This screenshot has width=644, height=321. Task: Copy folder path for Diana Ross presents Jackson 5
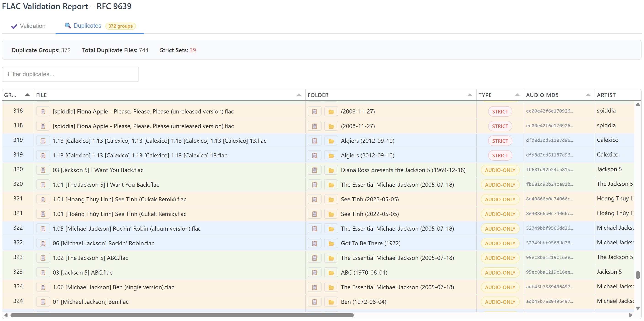[314, 170]
